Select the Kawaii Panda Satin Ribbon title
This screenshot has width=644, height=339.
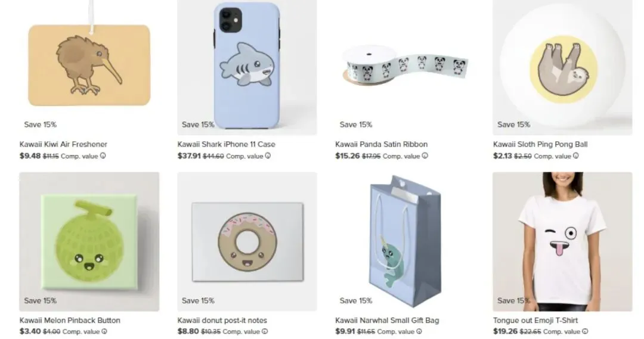(x=382, y=144)
